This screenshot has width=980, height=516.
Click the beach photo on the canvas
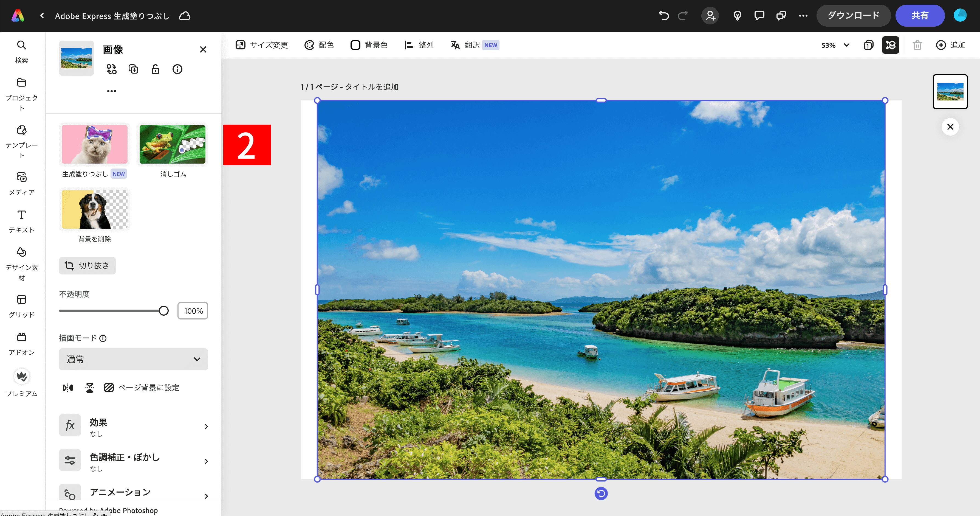(601, 289)
